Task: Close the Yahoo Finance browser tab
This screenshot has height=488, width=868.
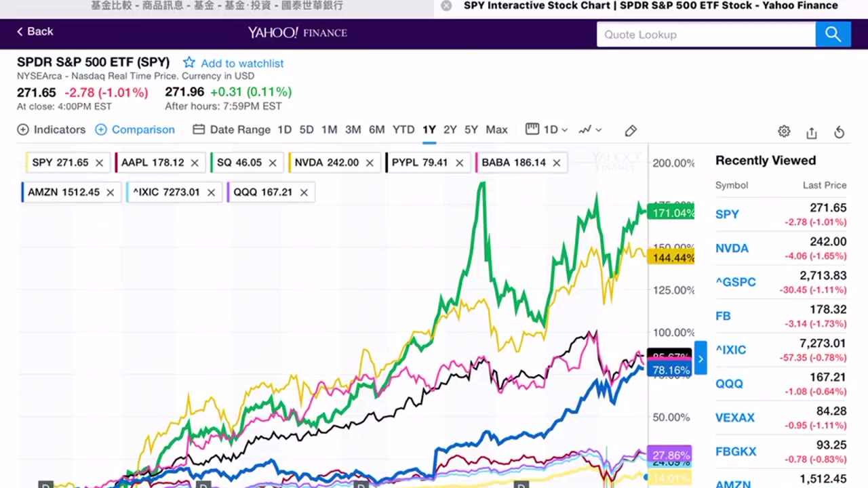Action: point(446,6)
